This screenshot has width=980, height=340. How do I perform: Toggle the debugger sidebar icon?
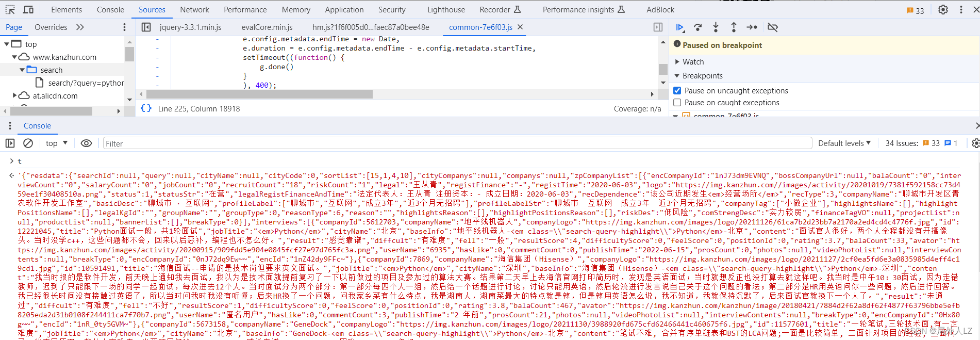coord(658,27)
